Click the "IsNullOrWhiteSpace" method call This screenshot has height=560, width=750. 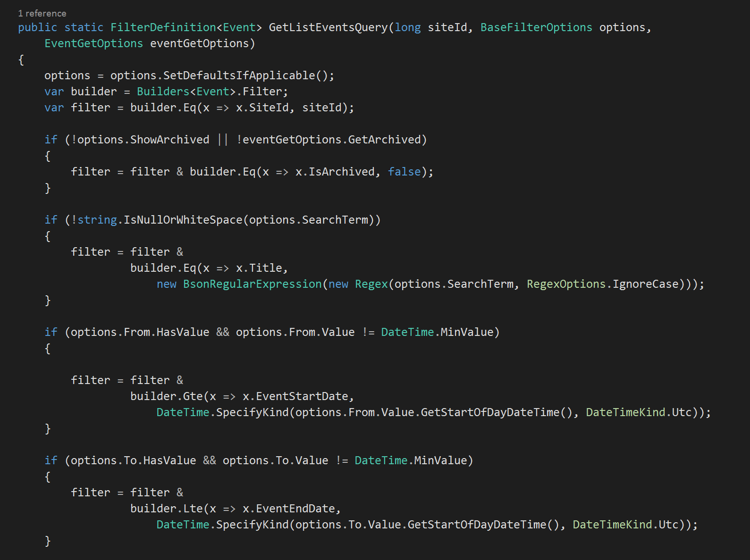183,220
